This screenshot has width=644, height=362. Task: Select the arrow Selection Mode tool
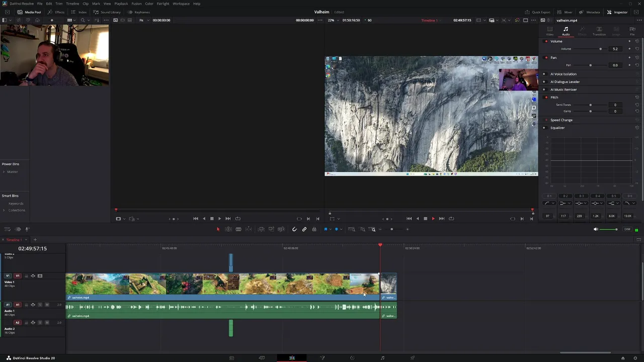pyautogui.click(x=218, y=229)
